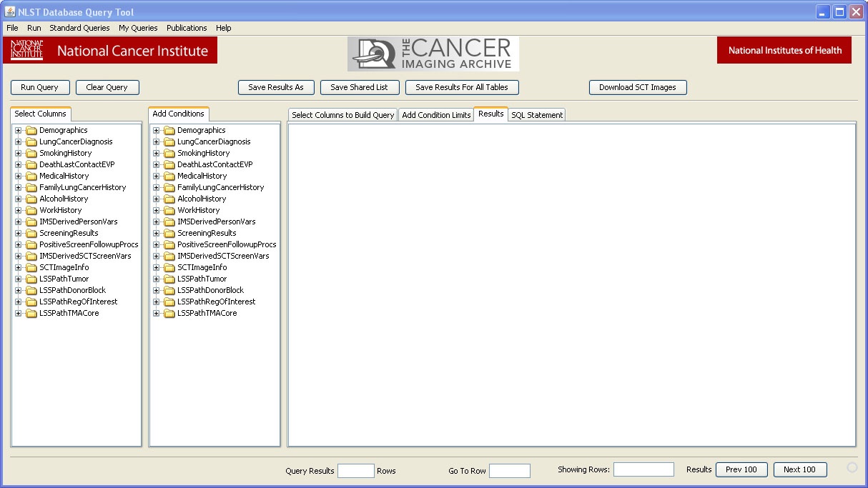Click Download SCT Images button
Image resolution: width=868 pixels, height=488 pixels.
(638, 87)
